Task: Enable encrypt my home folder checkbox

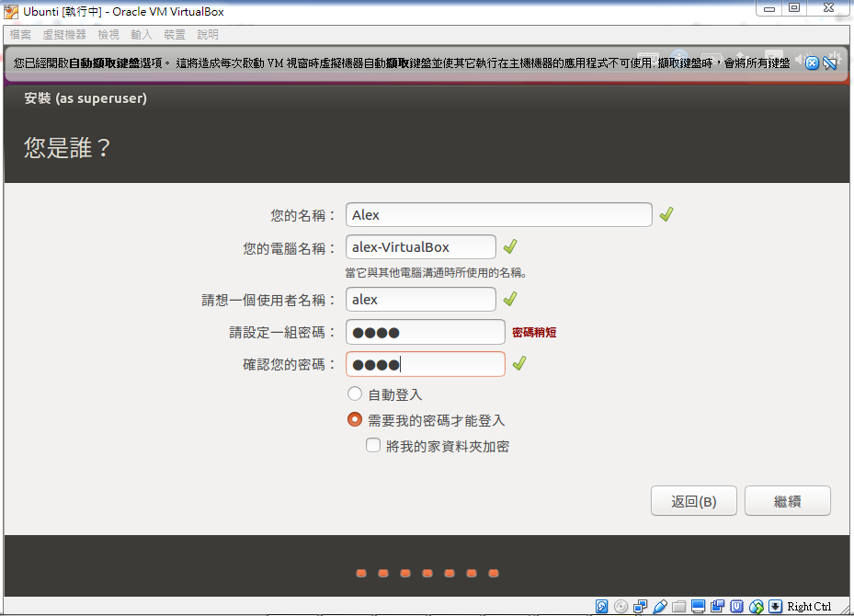Action: [373, 446]
